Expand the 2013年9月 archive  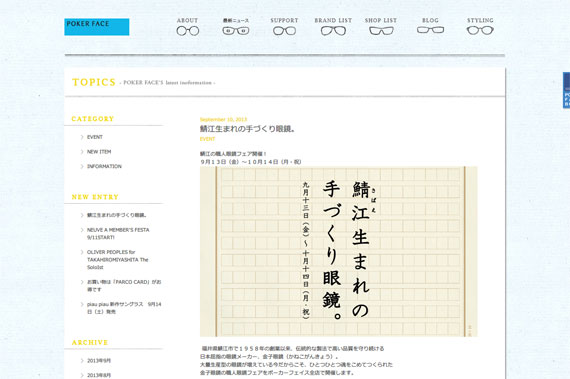[x=99, y=360]
